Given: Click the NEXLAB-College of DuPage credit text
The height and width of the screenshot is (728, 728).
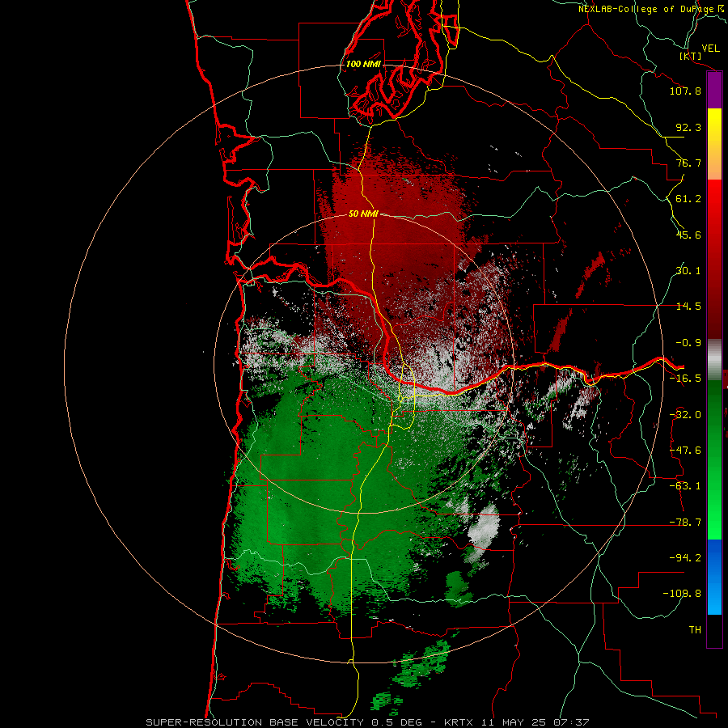Looking at the screenshot, I should [x=646, y=9].
